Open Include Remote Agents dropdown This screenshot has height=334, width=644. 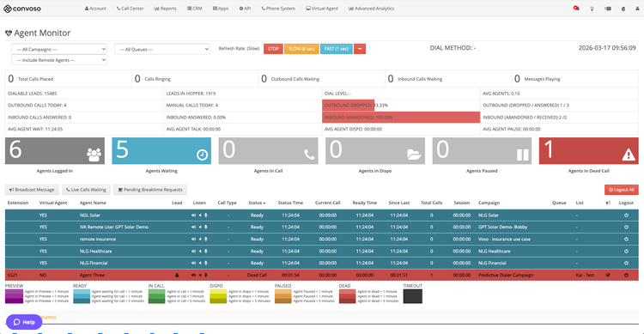59,60
